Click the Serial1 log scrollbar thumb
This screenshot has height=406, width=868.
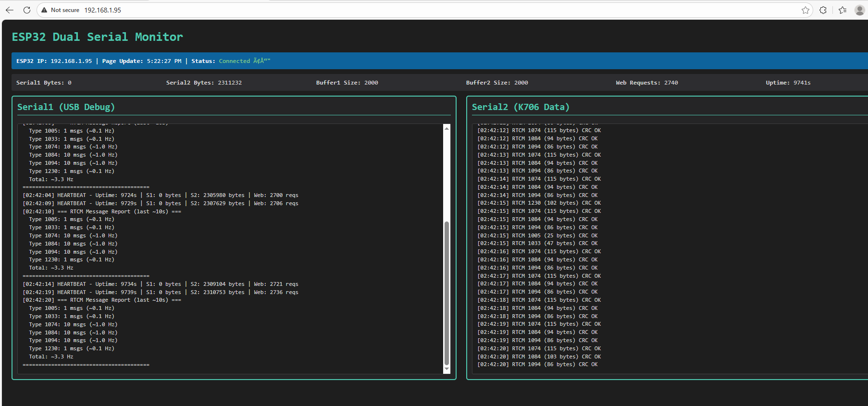coord(446,293)
